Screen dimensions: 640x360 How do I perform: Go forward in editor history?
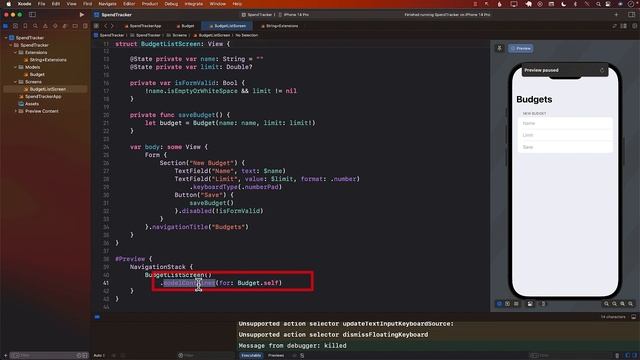coord(113,26)
